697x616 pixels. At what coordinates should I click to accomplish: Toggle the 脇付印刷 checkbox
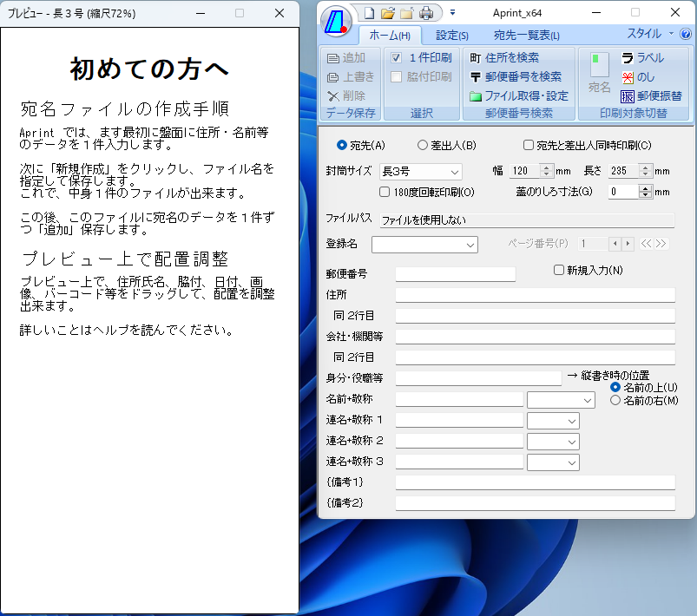pos(396,77)
